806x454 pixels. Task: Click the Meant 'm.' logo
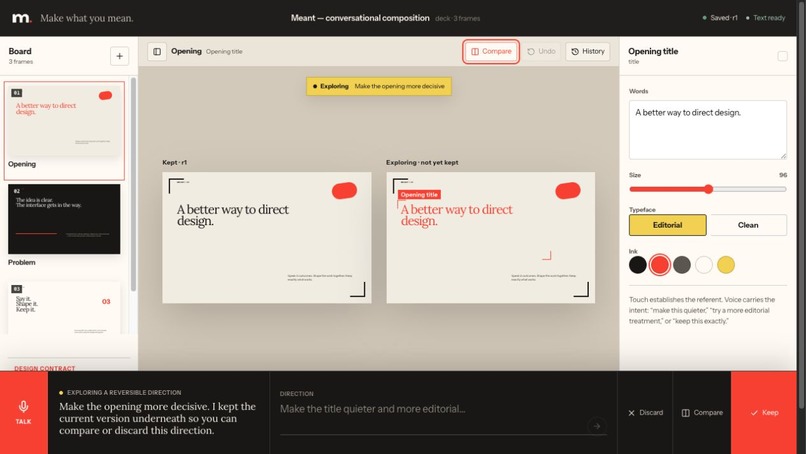pos(21,18)
